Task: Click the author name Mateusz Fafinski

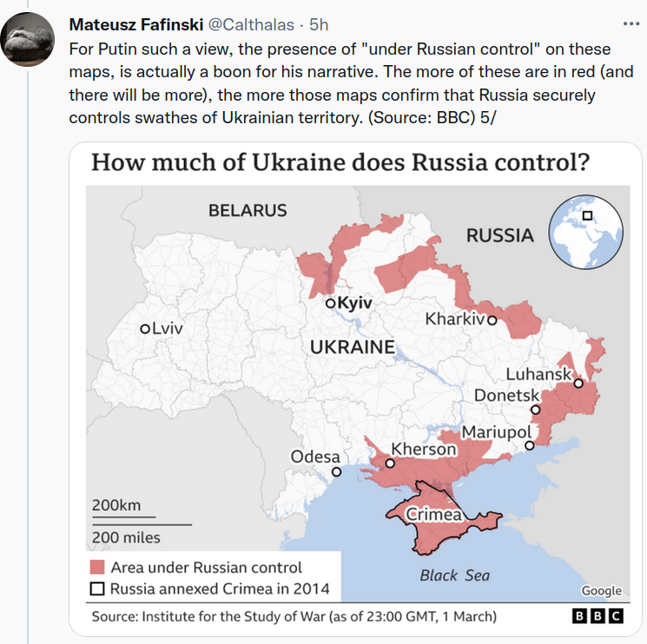Action: (135, 22)
